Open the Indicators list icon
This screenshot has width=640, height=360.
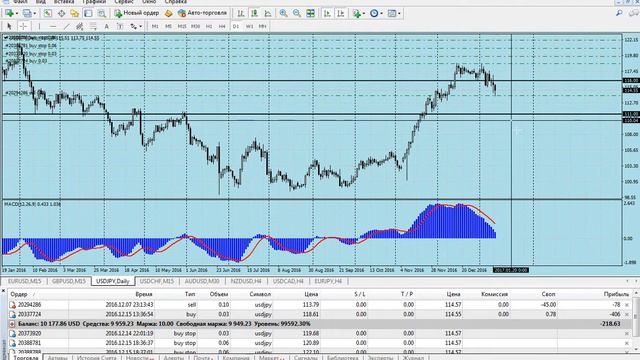point(357,13)
